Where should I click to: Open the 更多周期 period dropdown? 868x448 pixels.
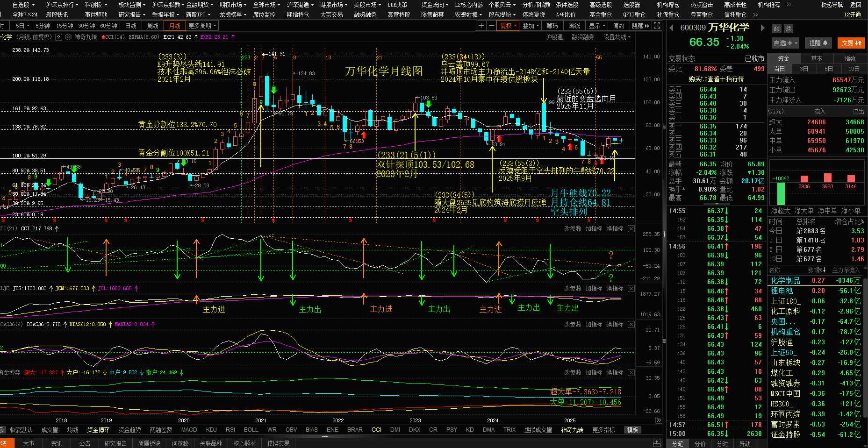[202, 26]
